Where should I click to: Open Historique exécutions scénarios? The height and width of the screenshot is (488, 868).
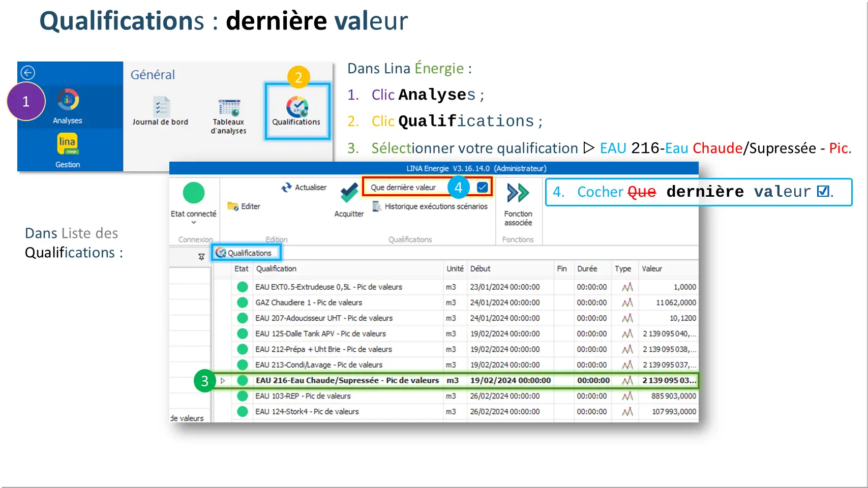tap(430, 206)
